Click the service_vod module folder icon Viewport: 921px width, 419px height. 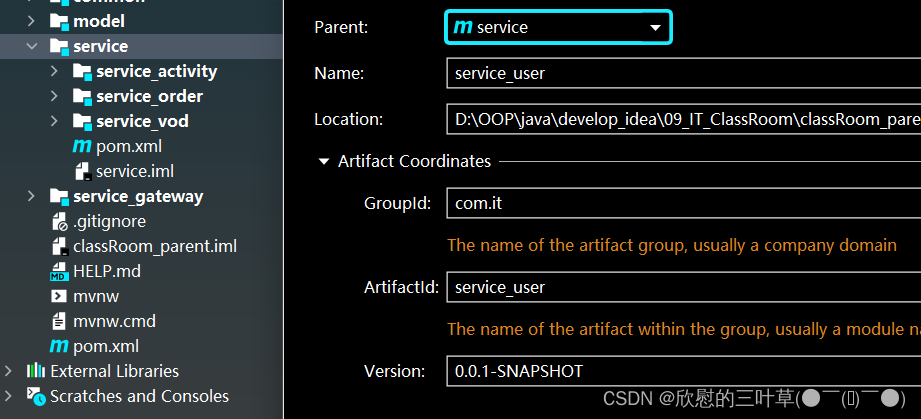coord(82,122)
